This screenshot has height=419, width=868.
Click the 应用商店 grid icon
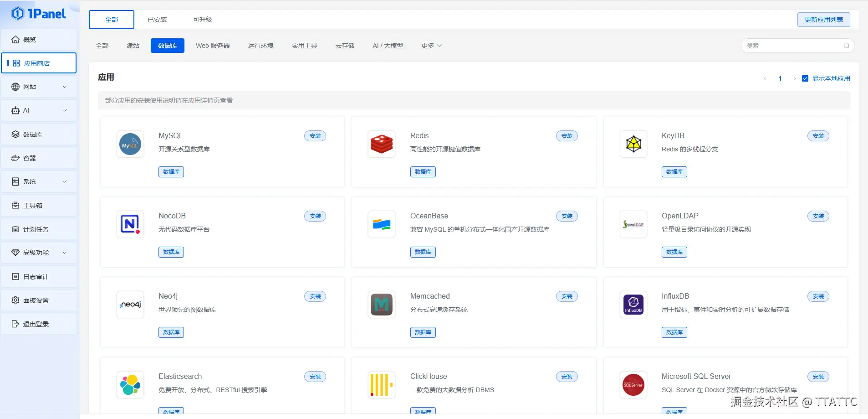(x=16, y=63)
